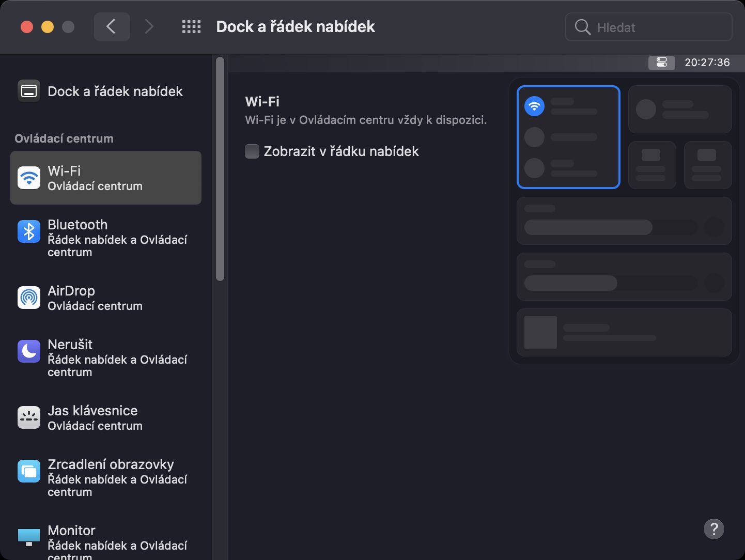Viewport: 745px width, 560px height.
Task: Go back with the back arrow
Action: pyautogui.click(x=112, y=27)
